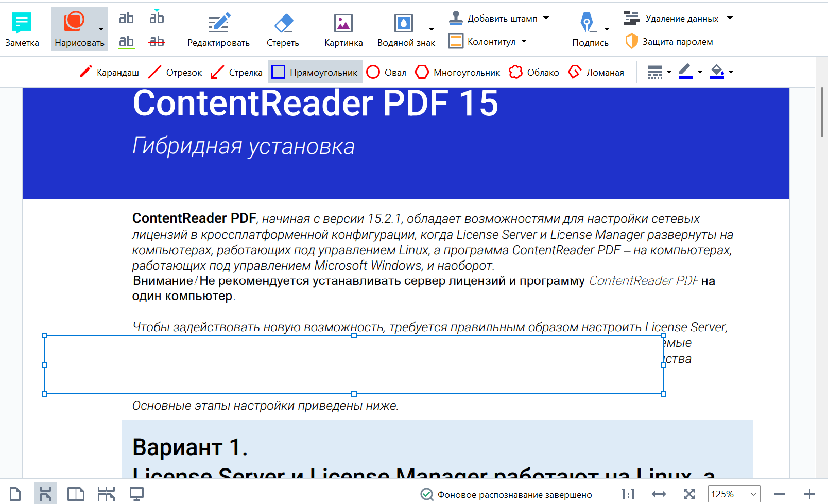
Task: Click the Колонтитул header-footer button
Action: point(481,42)
